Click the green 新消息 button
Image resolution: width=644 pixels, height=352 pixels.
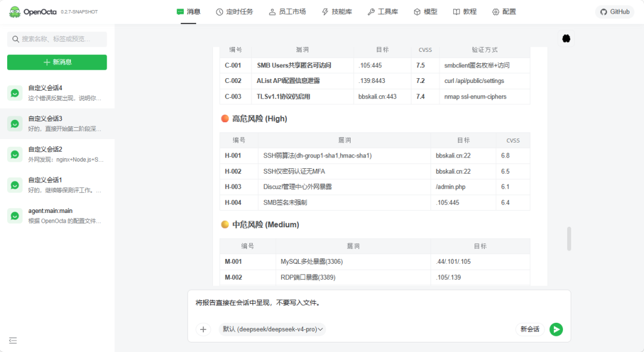57,62
